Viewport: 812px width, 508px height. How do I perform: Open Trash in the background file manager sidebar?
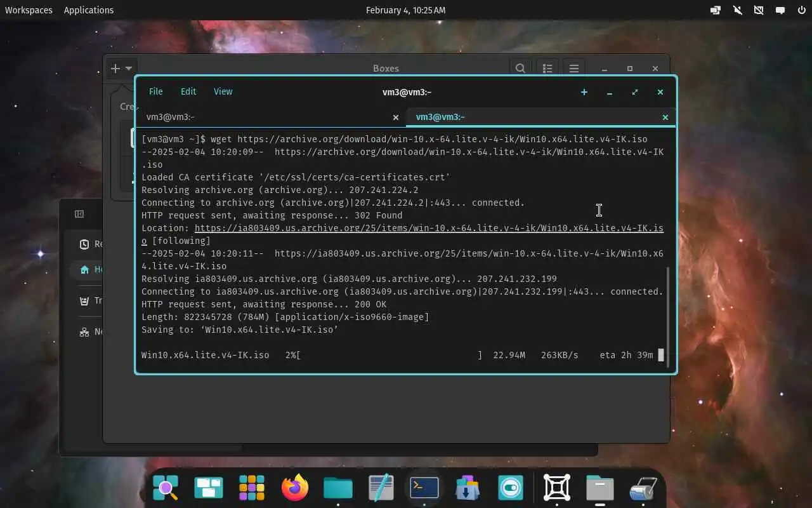coord(92,300)
